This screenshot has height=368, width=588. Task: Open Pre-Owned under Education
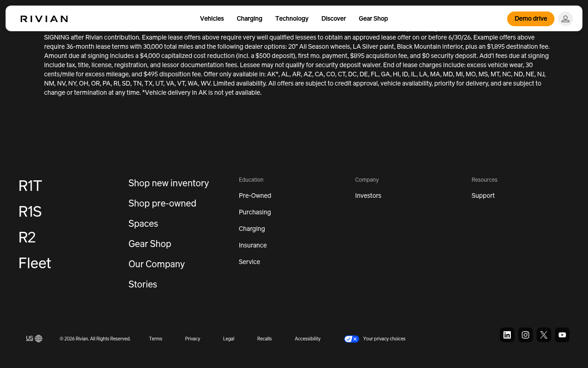coord(255,195)
